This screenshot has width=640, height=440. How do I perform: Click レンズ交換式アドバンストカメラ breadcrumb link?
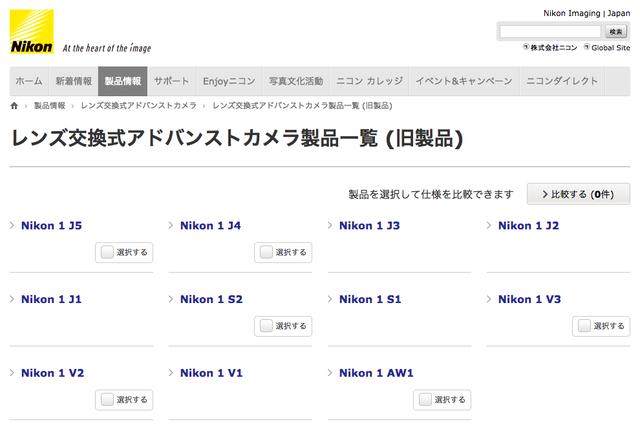138,106
